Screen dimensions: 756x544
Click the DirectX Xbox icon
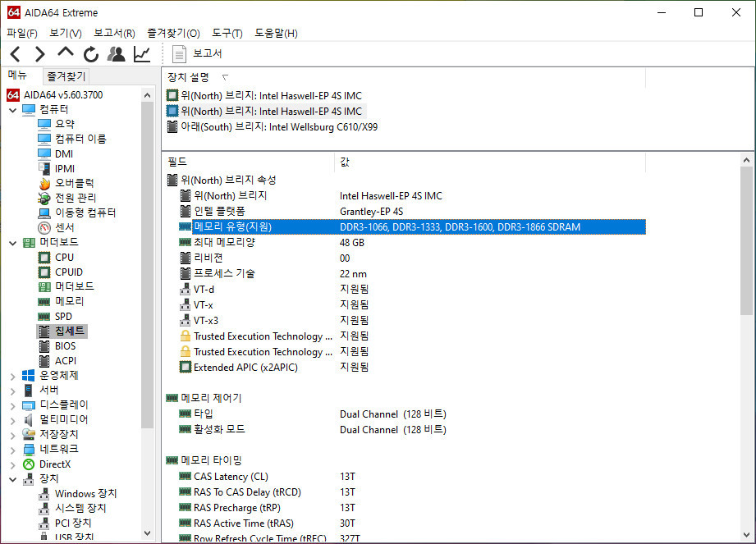click(29, 464)
